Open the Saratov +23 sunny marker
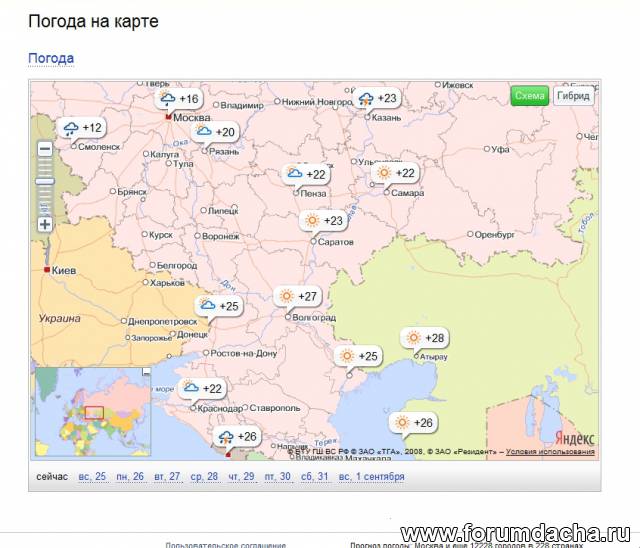The height and width of the screenshot is (548, 640). [323, 220]
